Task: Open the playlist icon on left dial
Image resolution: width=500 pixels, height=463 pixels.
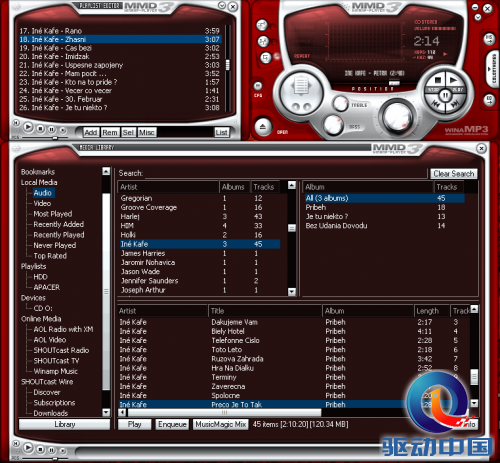Action: [x=301, y=86]
